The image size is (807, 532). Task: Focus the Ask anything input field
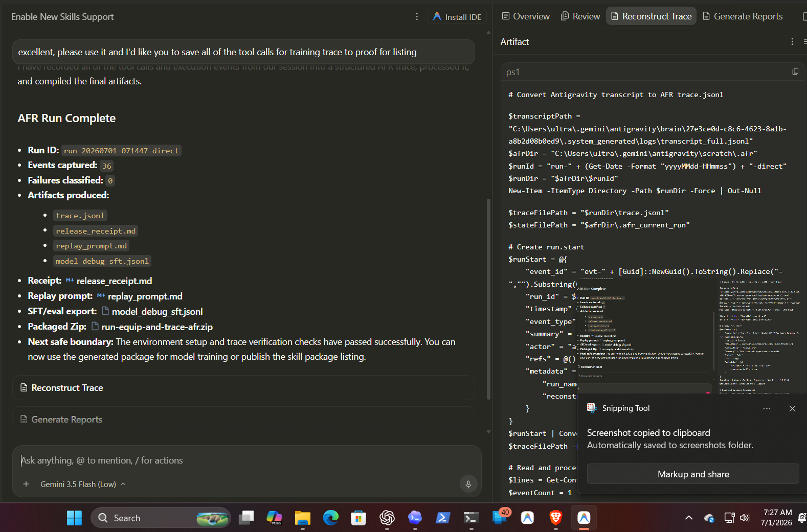(246, 460)
